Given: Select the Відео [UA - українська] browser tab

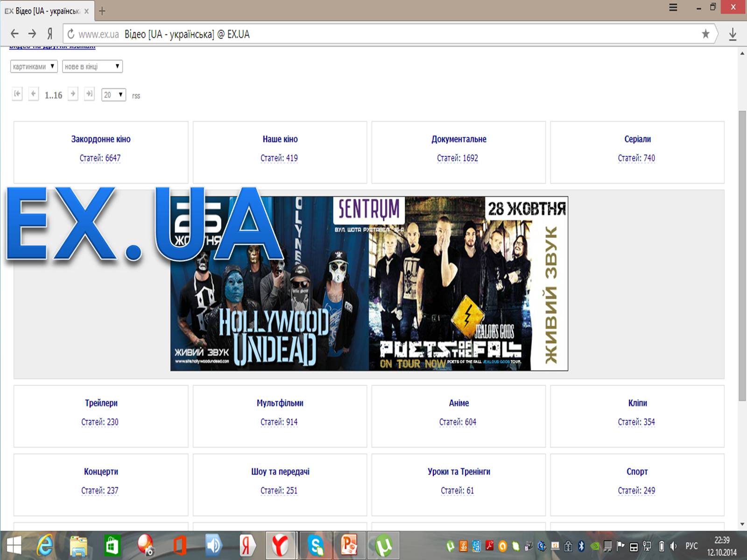Looking at the screenshot, I should click(x=47, y=11).
